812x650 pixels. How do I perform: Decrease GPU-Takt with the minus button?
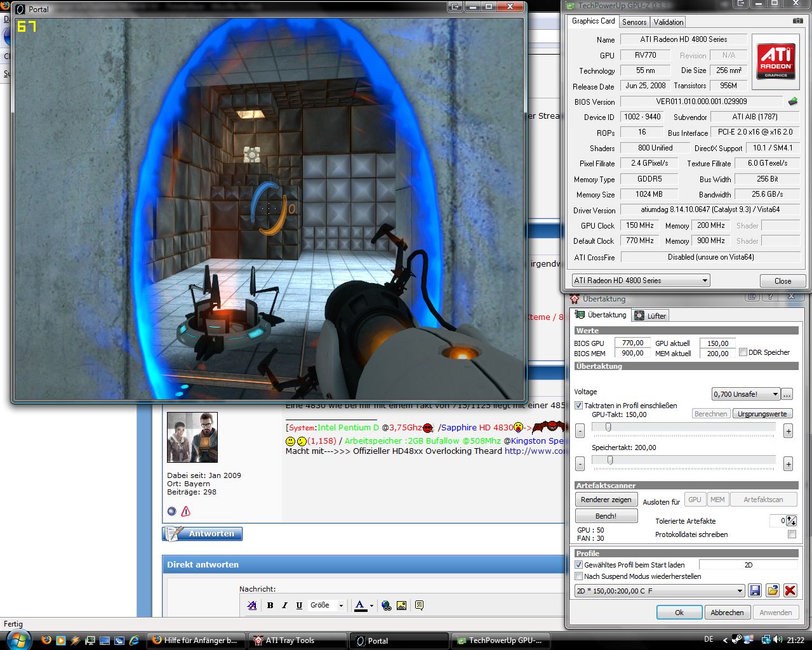(x=580, y=432)
